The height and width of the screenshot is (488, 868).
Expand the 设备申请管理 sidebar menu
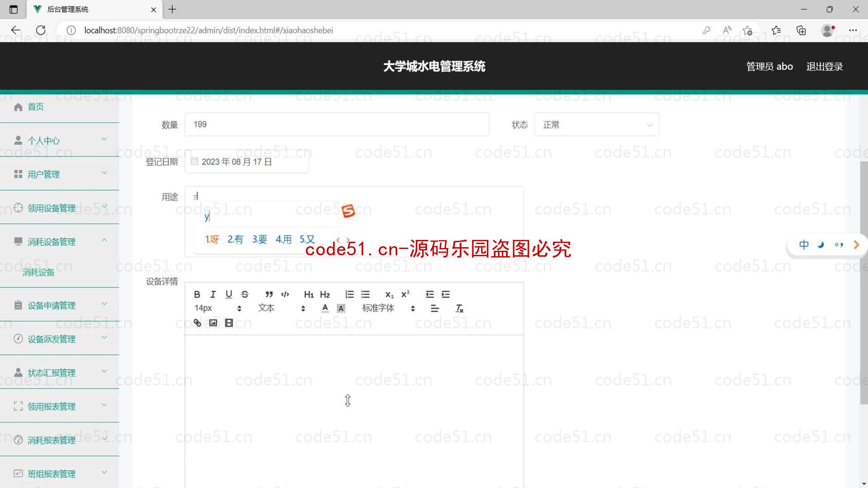[59, 305]
